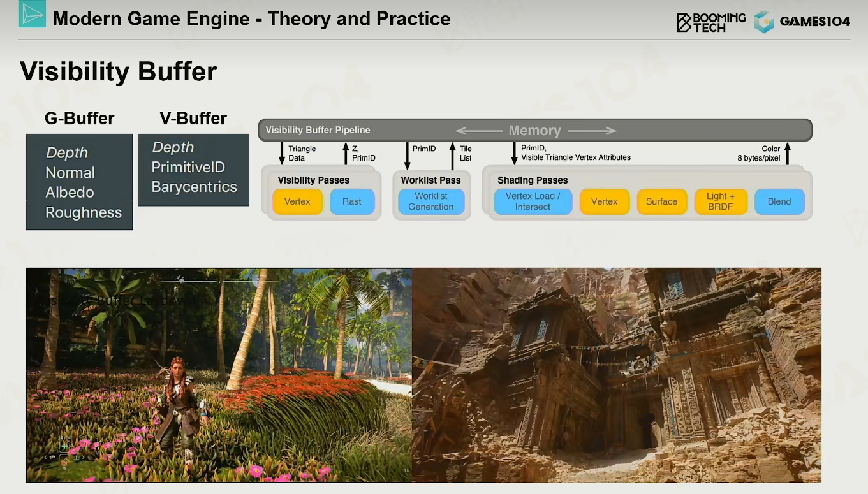Click the 'Triangle Data' arrow label
The image size is (868, 494).
pos(302,153)
